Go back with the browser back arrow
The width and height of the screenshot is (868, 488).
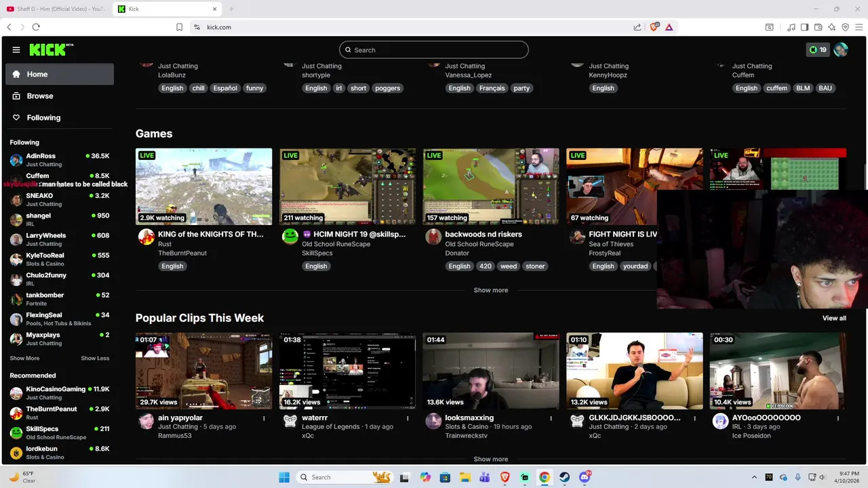click(x=9, y=27)
